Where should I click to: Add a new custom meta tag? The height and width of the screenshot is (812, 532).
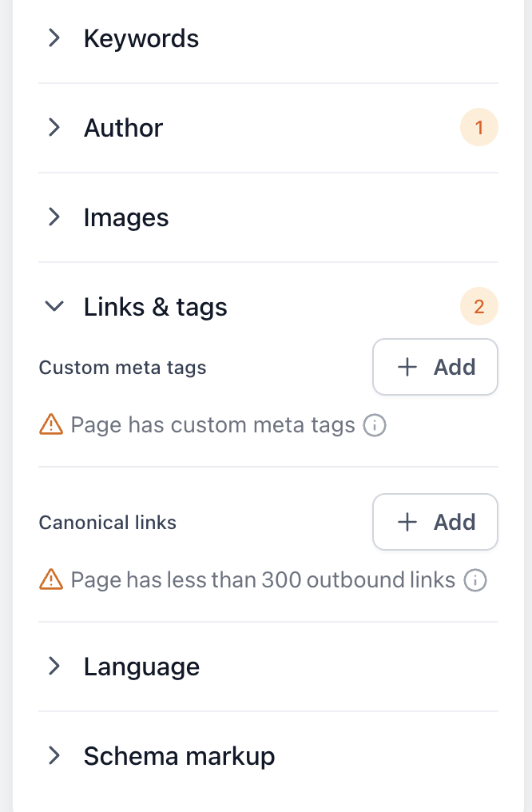click(435, 367)
